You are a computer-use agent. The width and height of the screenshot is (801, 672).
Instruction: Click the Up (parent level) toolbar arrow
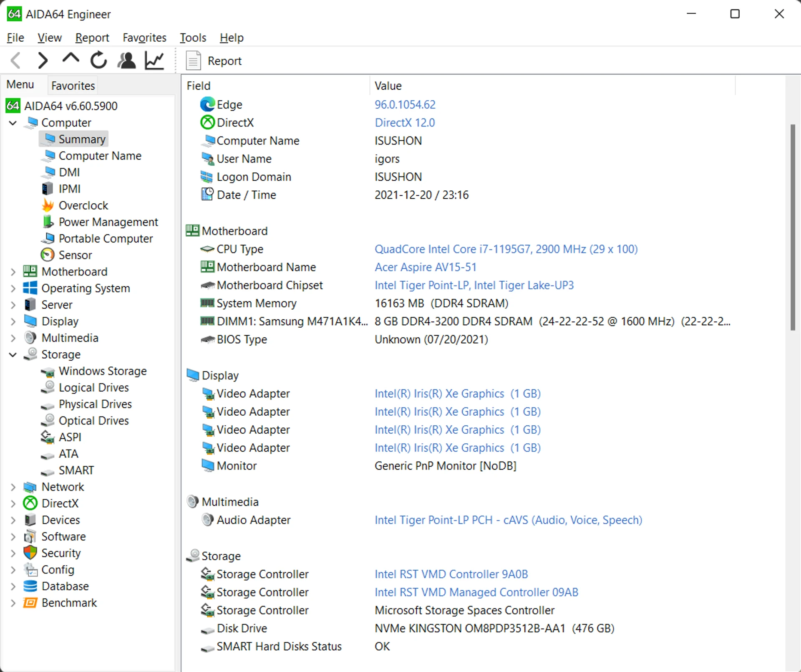point(71,59)
